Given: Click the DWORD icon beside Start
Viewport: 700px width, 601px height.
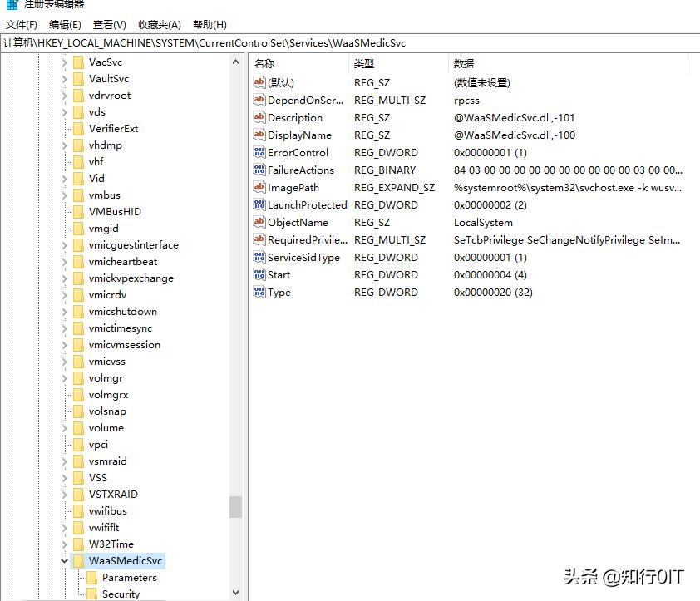Looking at the screenshot, I should (x=259, y=274).
